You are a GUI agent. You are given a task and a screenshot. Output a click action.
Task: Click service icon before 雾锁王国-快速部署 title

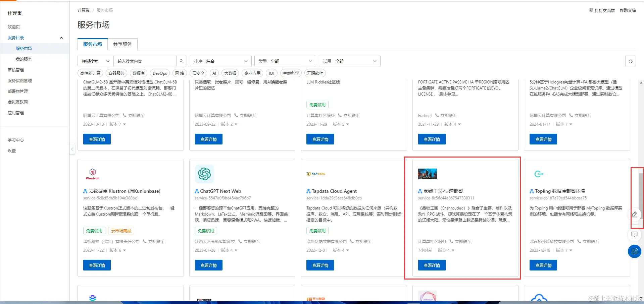(x=420, y=191)
